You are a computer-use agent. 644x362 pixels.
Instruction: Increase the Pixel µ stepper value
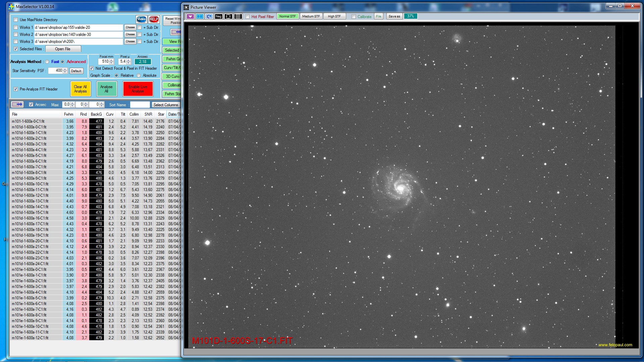pos(128,60)
